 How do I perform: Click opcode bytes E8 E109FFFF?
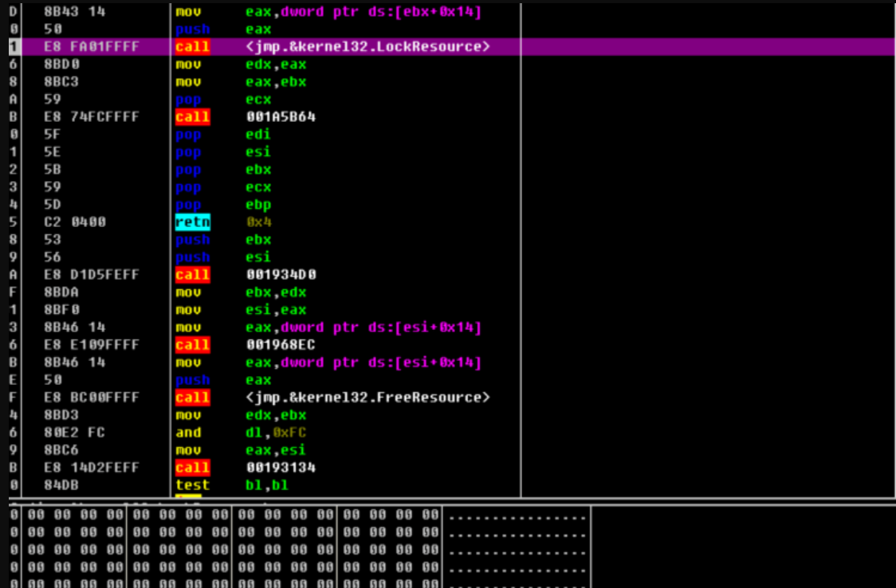[x=92, y=345]
